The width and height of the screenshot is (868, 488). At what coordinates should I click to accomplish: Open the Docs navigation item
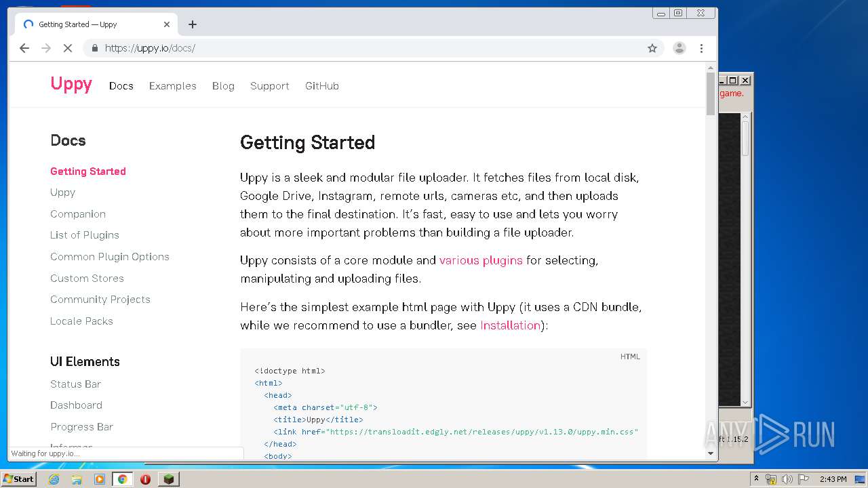click(121, 86)
